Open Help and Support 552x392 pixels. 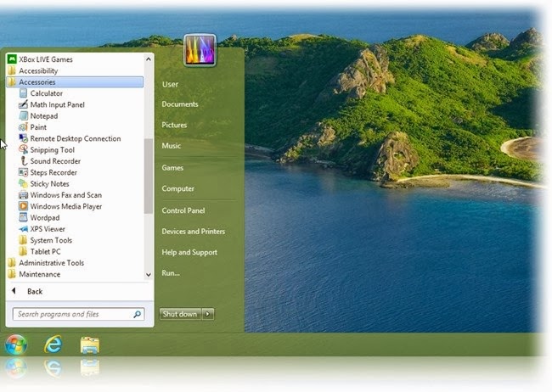pos(189,252)
